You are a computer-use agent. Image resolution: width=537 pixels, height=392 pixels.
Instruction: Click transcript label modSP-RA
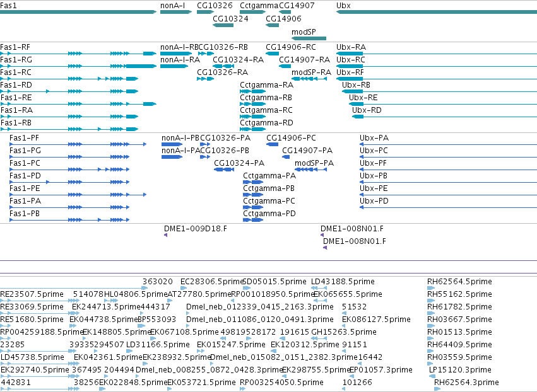click(x=311, y=72)
